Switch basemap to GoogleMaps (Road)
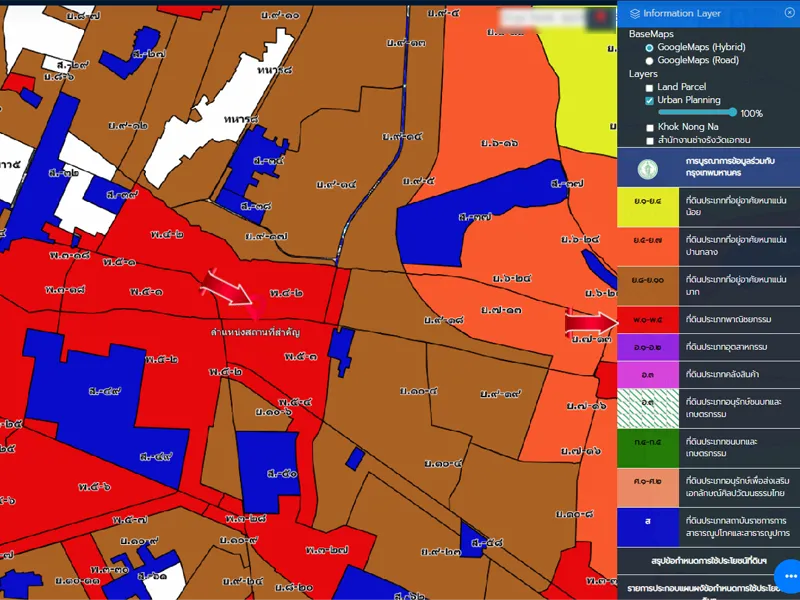The height and width of the screenshot is (600, 800). click(x=650, y=61)
